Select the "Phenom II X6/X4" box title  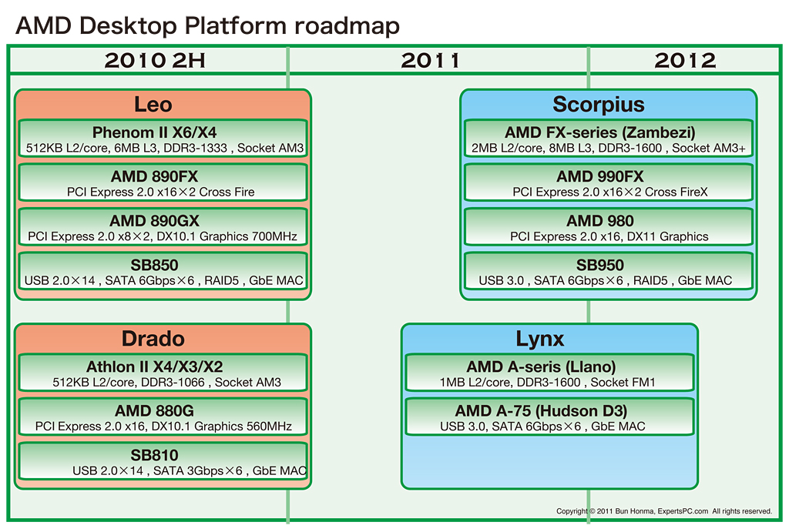[x=154, y=132]
